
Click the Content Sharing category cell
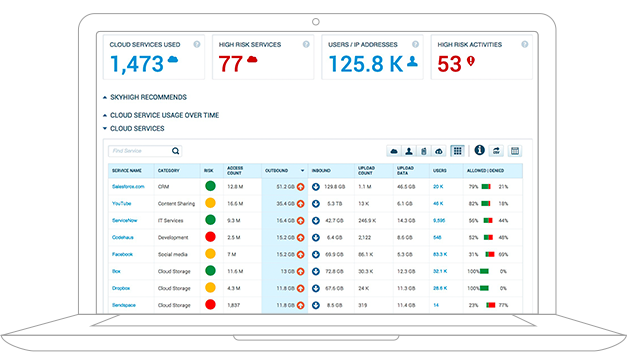point(176,203)
